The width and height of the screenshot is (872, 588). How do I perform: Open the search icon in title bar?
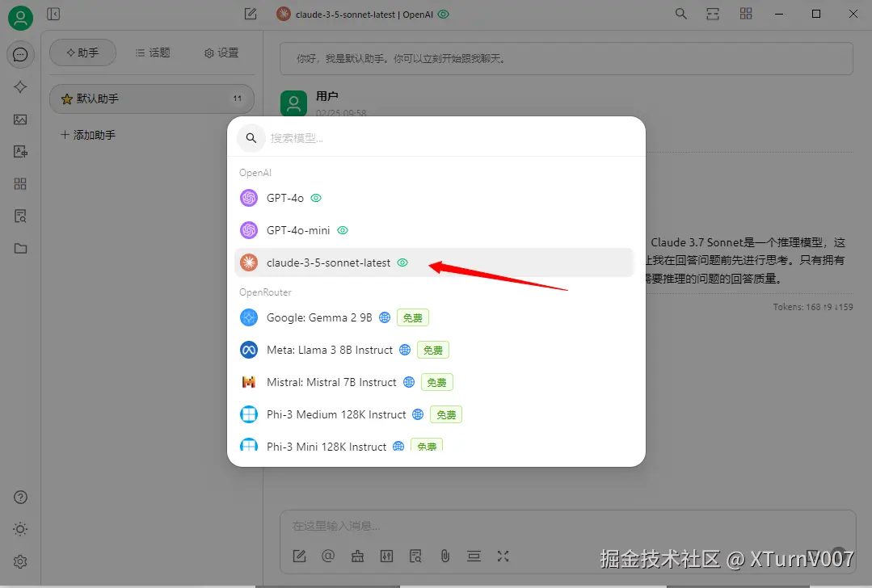tap(680, 14)
